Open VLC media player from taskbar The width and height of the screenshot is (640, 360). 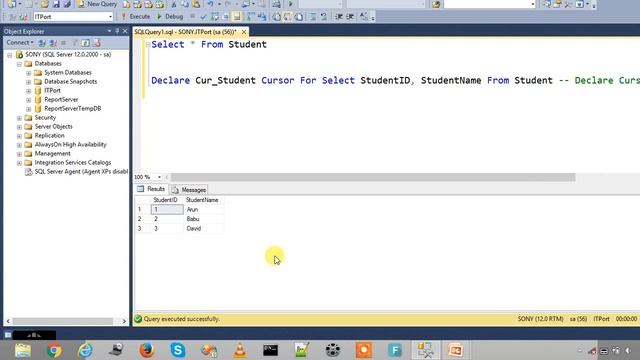pyautogui.click(x=240, y=350)
